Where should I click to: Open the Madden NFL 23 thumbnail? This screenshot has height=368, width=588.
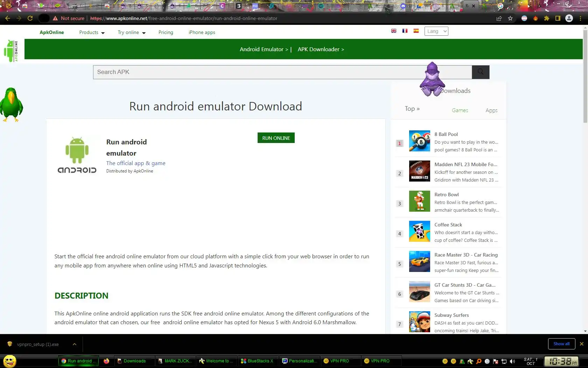pyautogui.click(x=420, y=171)
